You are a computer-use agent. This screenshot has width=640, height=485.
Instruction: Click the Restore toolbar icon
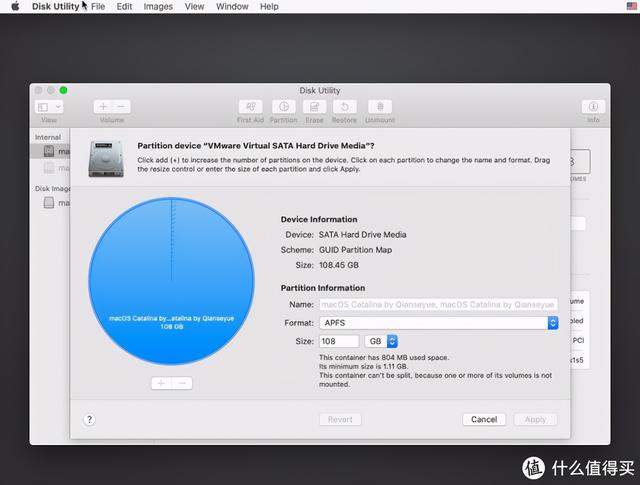pyautogui.click(x=344, y=107)
